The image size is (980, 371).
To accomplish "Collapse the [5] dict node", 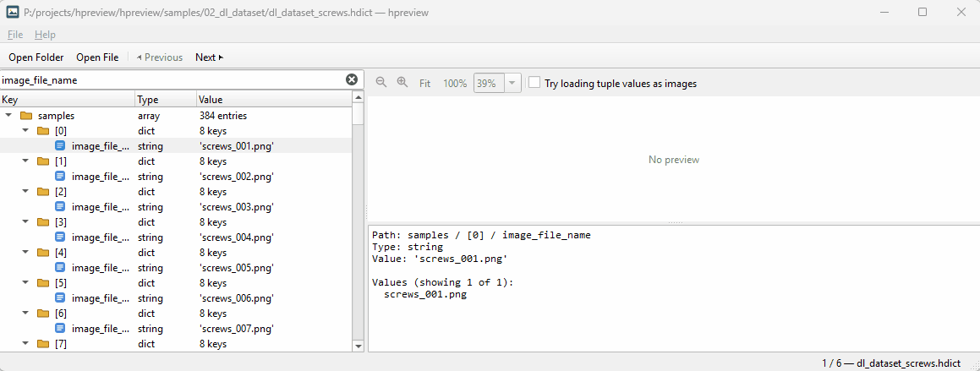I will click(25, 282).
